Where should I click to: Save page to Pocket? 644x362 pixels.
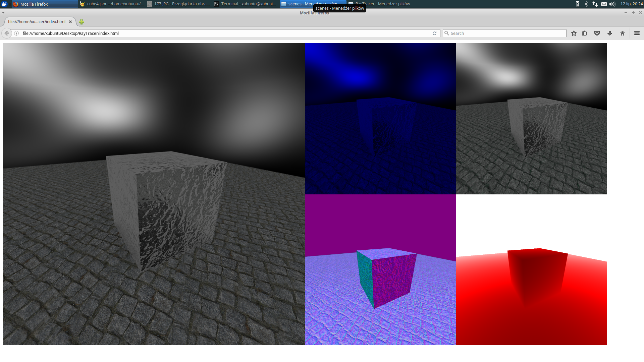(x=597, y=33)
